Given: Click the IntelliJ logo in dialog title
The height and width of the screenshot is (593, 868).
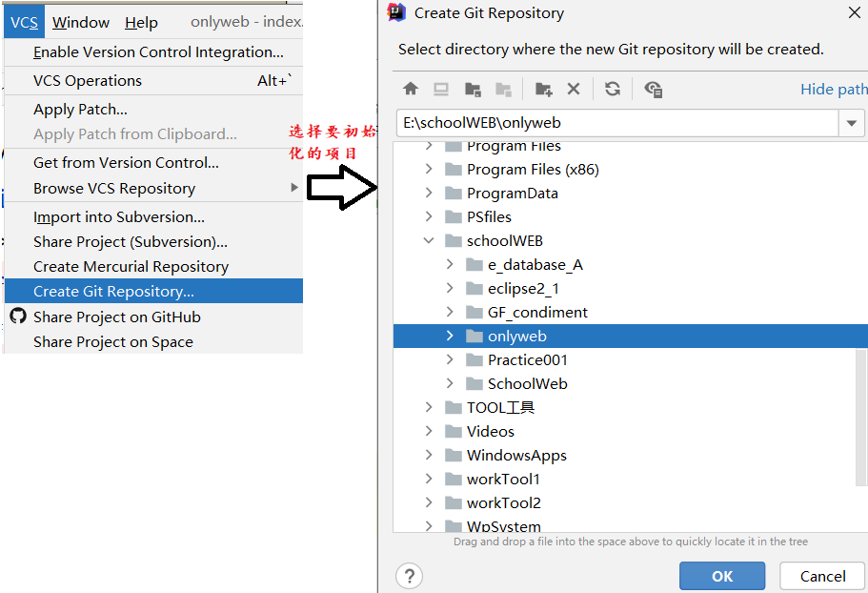Looking at the screenshot, I should 396,12.
